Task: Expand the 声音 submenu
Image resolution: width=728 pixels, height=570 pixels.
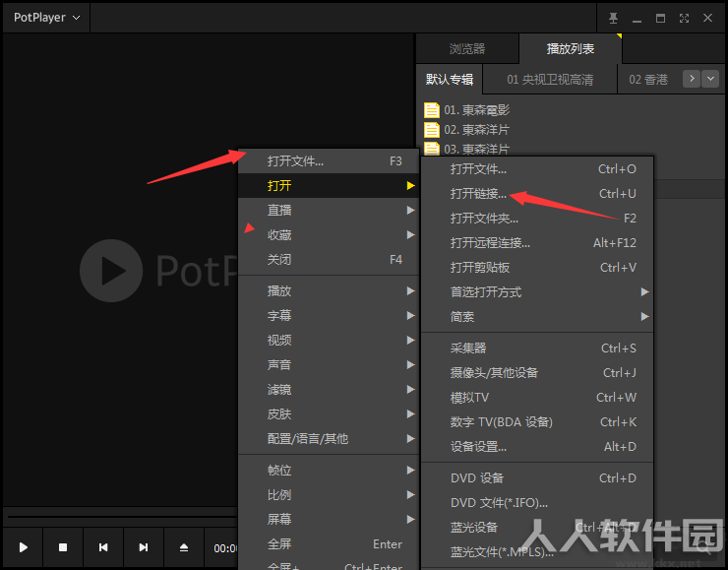Action: [330, 364]
